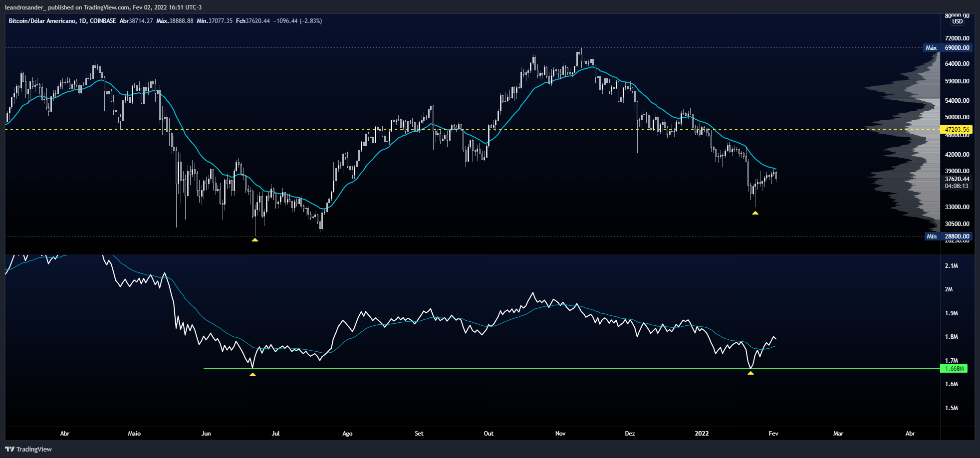Click the 42000.00 price axis tick
Screen dimensions: 980x458
coord(957,155)
